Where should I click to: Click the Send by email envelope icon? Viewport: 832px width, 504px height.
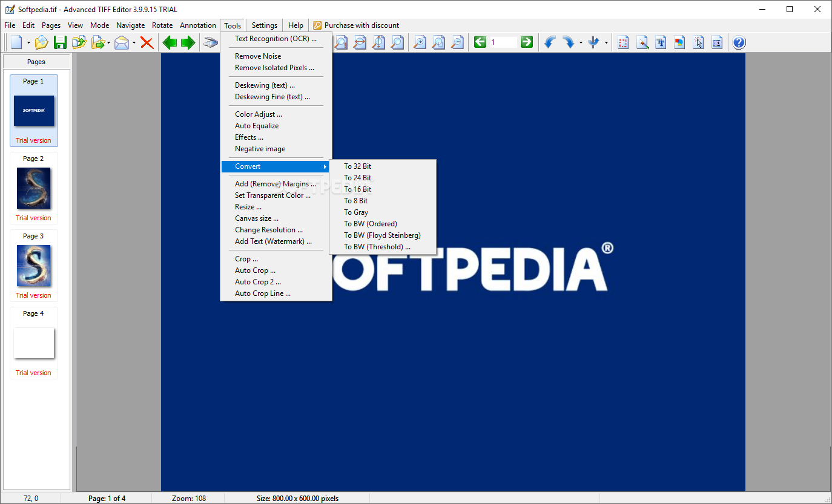[x=122, y=42]
